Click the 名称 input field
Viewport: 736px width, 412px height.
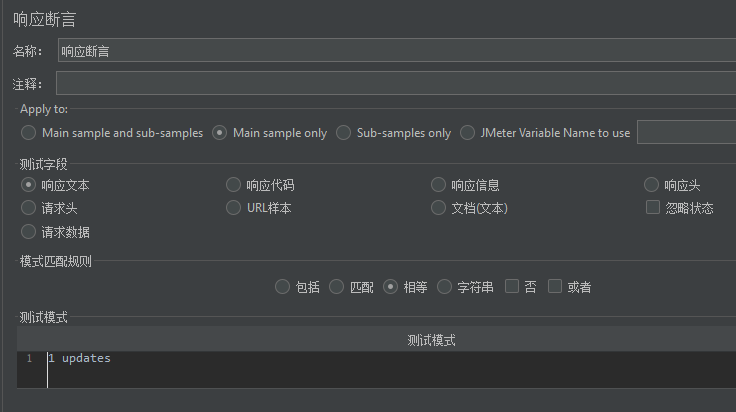[397, 50]
